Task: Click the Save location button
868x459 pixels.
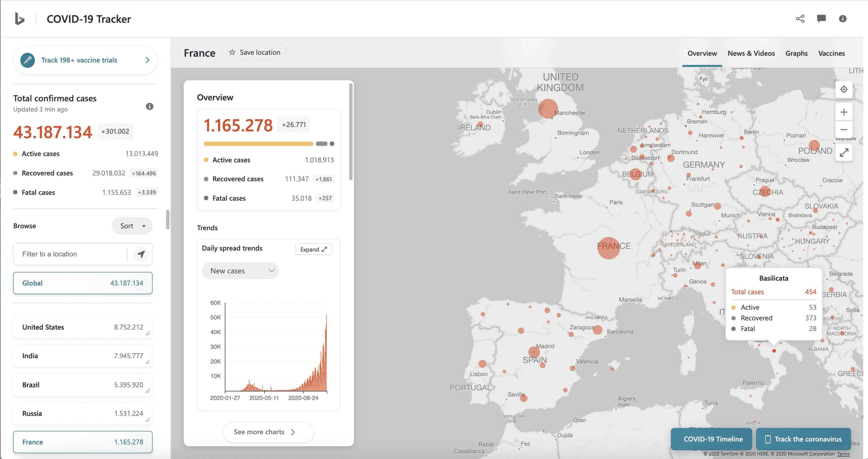Action: [x=255, y=52]
